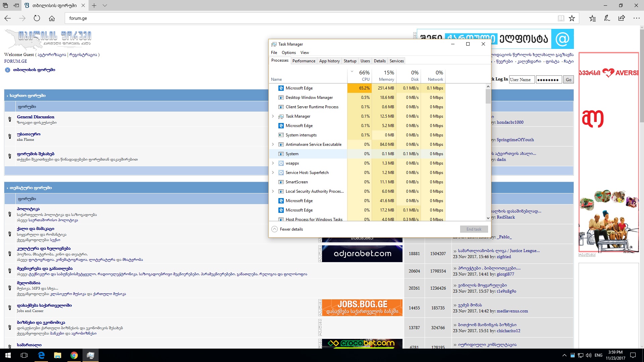Switch to the Performance tab

tap(304, 61)
